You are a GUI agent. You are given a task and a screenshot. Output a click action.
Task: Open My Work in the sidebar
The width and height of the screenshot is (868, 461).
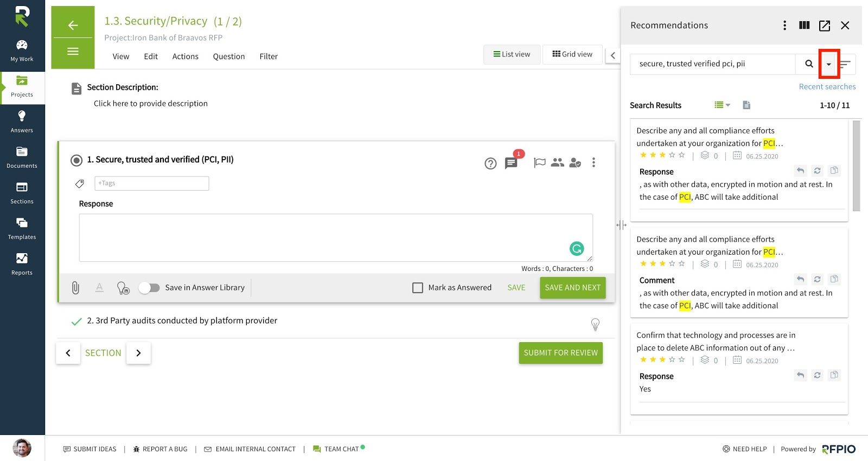click(22, 51)
